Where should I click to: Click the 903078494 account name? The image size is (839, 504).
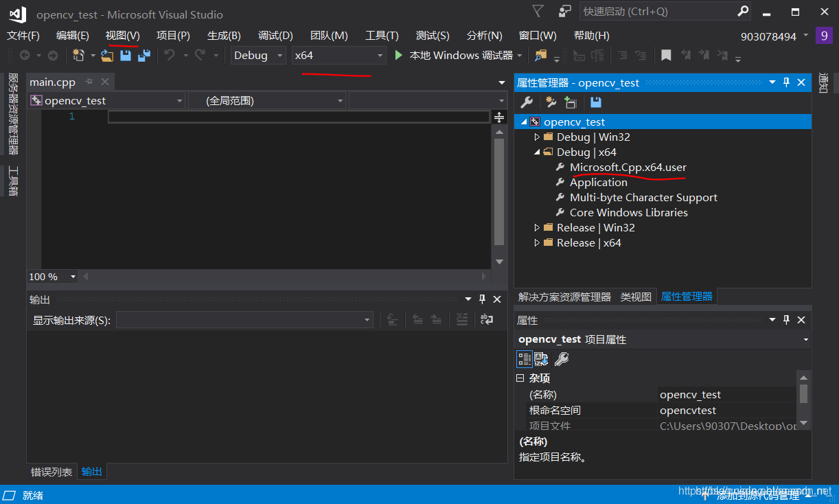coord(768,36)
